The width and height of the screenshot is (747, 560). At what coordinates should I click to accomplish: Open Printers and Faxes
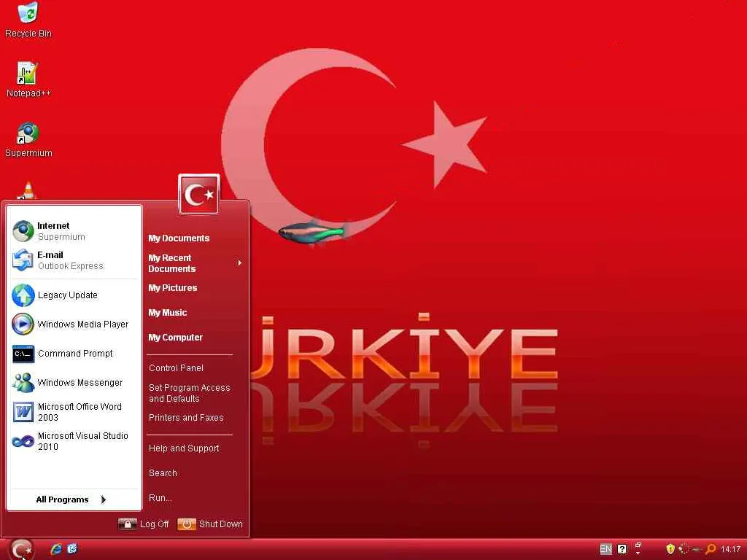tap(186, 418)
